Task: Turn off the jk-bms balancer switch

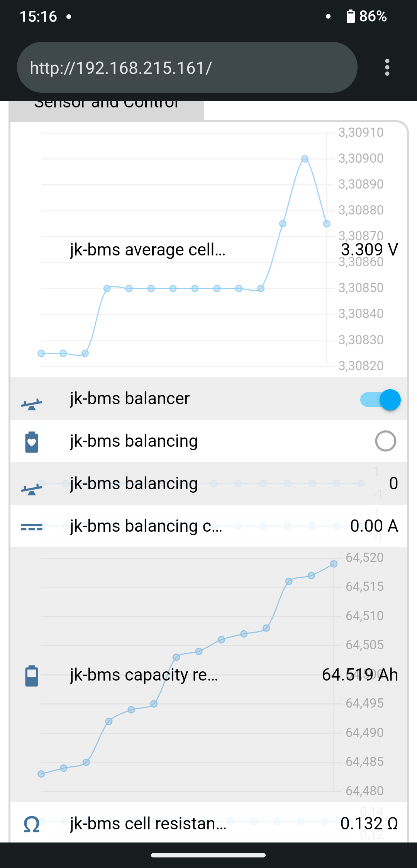Action: [380, 400]
